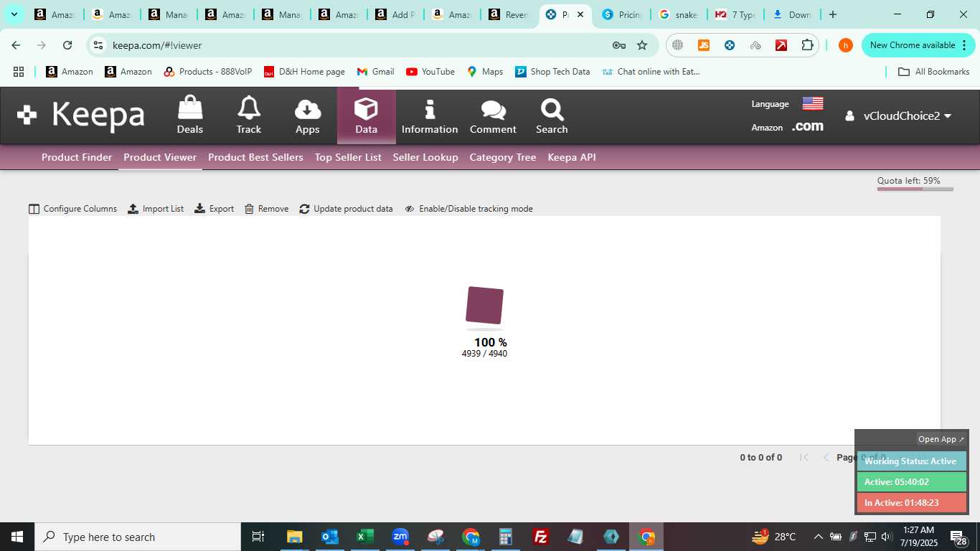
Task: Open the Category Tree
Action: click(503, 157)
